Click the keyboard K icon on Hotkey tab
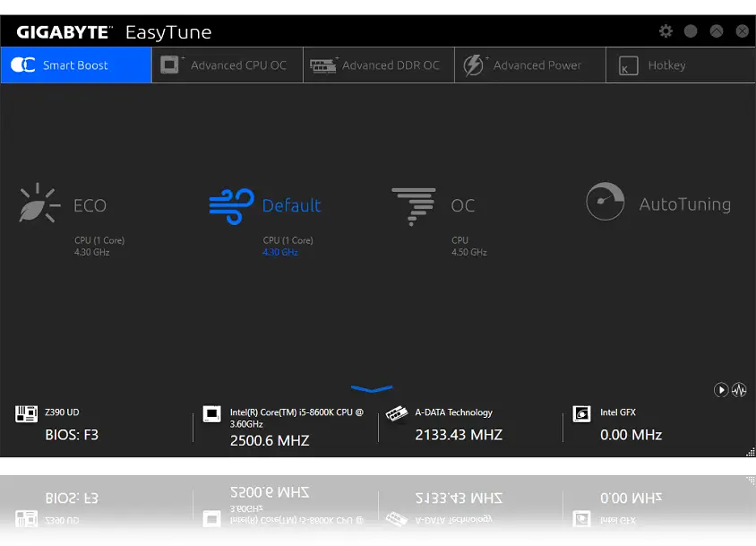 click(x=628, y=65)
